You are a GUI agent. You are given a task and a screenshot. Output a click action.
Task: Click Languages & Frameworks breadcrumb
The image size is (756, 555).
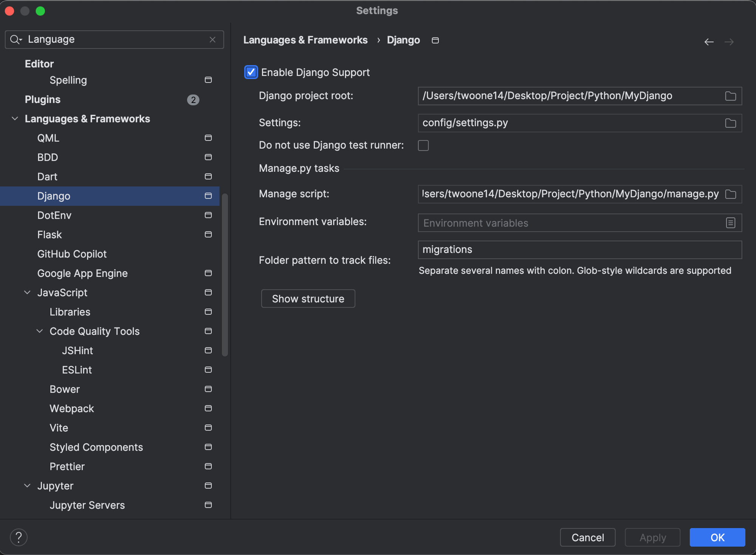305,40
